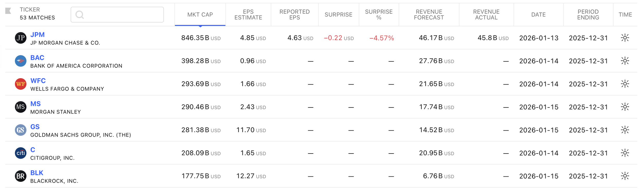The height and width of the screenshot is (189, 644).
Task: Select the DATE column header
Action: tap(538, 15)
